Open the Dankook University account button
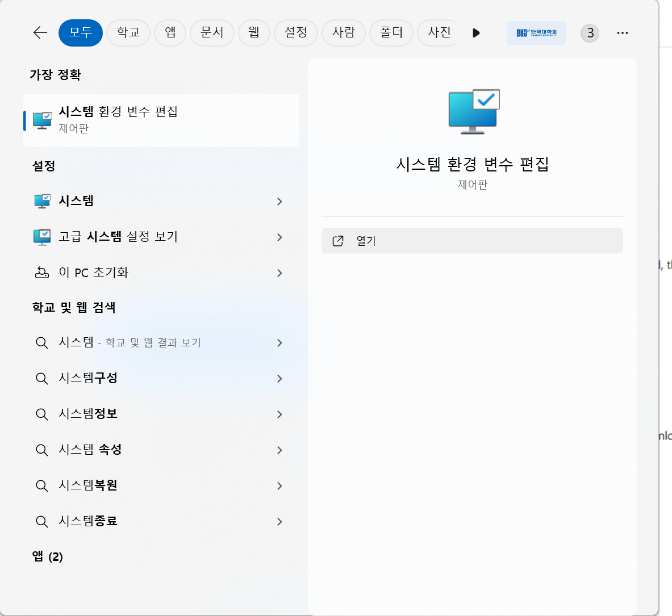This screenshot has height=616, width=672. point(536,32)
